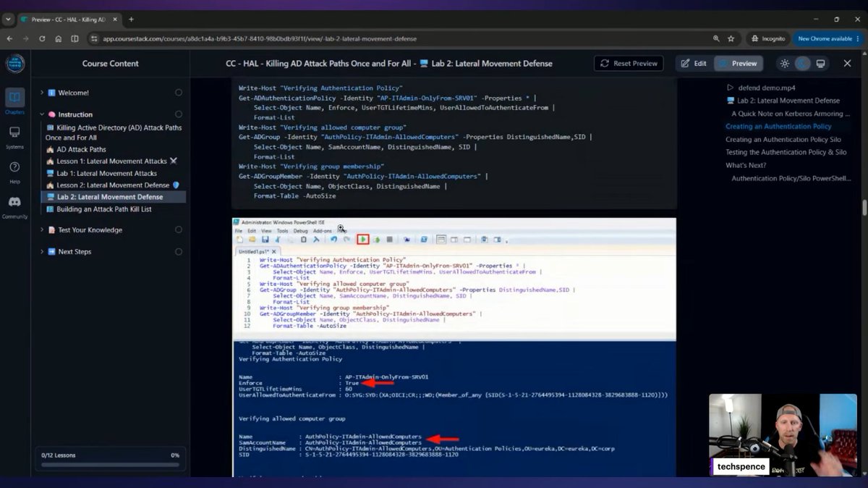Switch to Preview mode
The width and height of the screenshot is (868, 488).
click(x=738, y=64)
